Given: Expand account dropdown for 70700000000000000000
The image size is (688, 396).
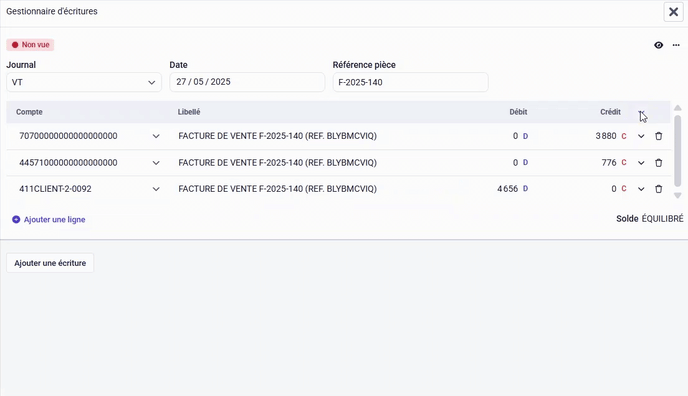Looking at the screenshot, I should (156, 136).
